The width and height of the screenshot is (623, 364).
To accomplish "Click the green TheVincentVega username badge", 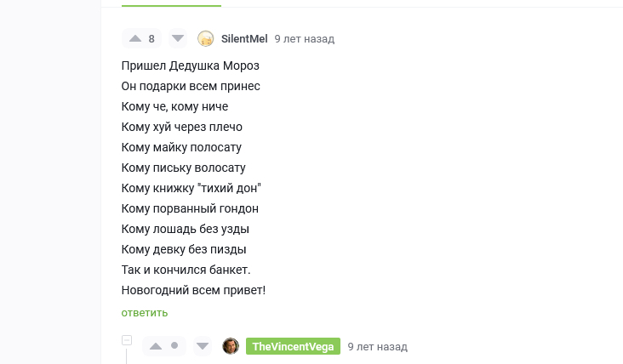I will coord(293,346).
